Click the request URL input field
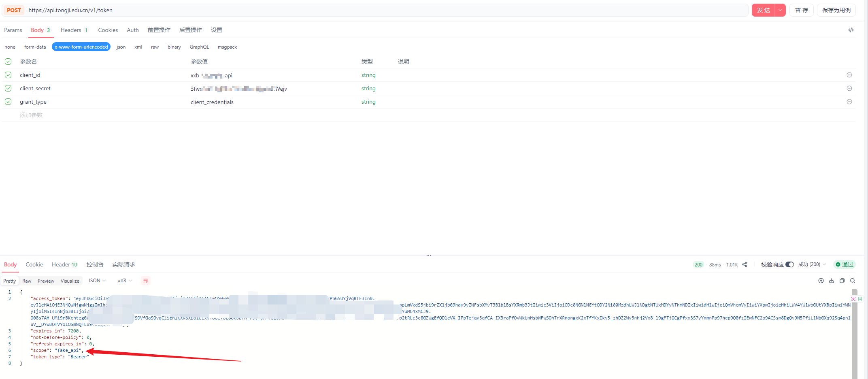The height and width of the screenshot is (379, 868). click(364, 10)
